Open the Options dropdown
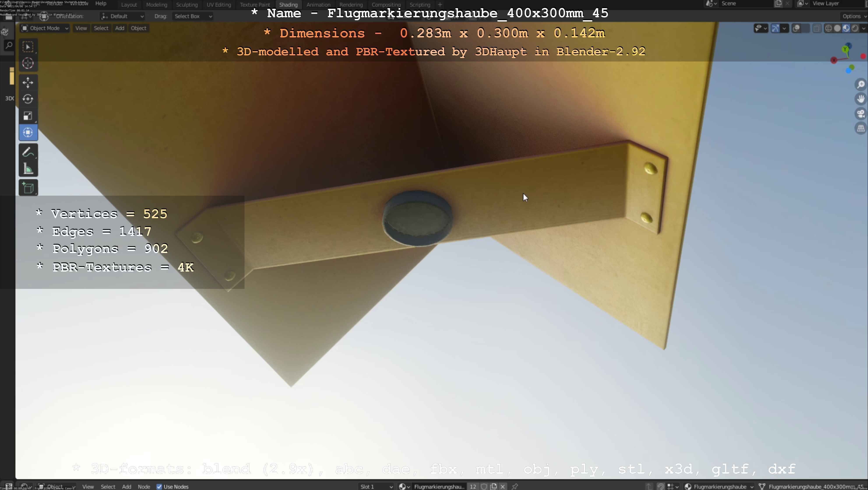868x490 pixels. tap(854, 16)
